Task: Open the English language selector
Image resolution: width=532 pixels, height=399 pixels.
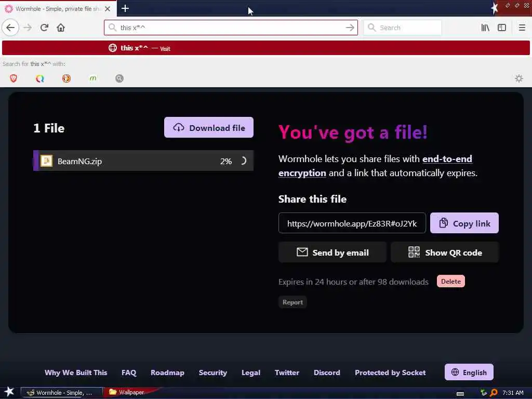Action: click(469, 372)
